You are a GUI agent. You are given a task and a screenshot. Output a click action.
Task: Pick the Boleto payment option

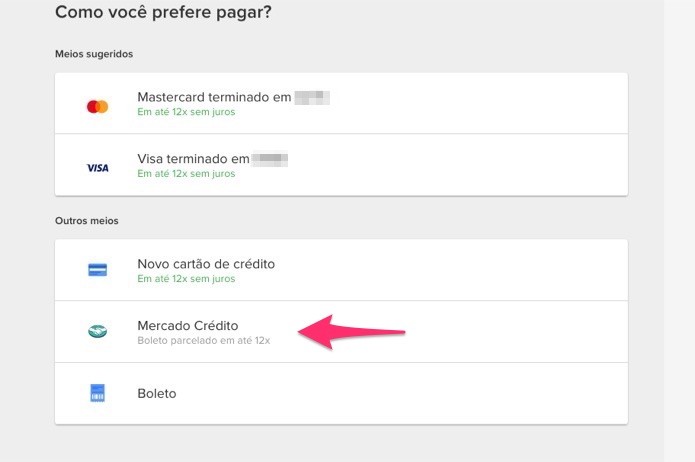341,393
